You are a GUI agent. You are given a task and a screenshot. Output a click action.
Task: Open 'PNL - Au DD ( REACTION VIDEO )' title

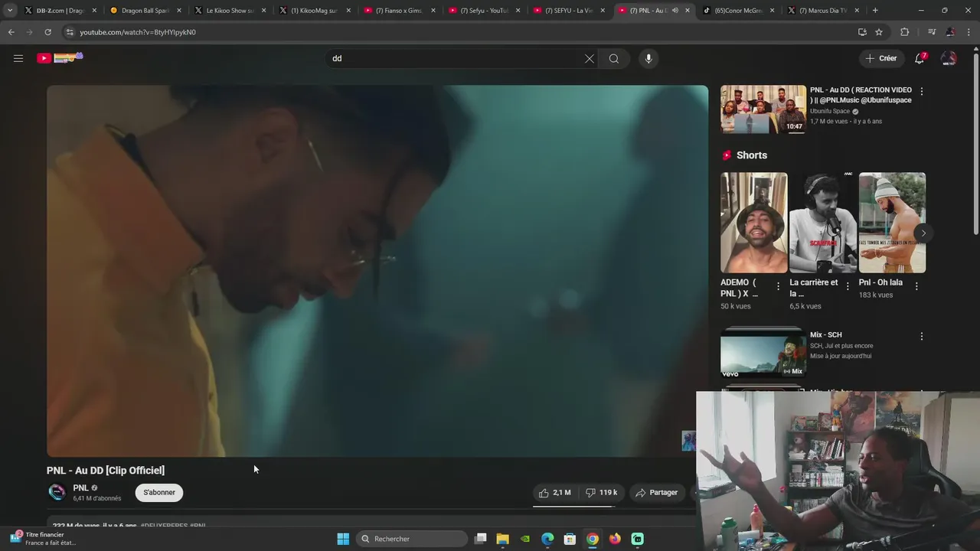pos(861,95)
